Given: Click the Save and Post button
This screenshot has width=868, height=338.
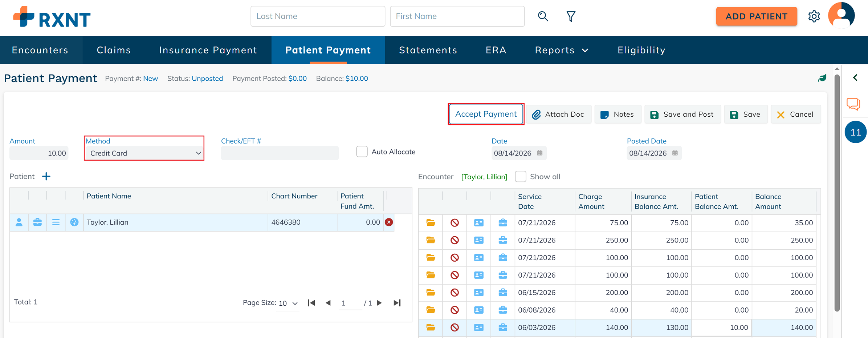Looking at the screenshot, I should [682, 114].
